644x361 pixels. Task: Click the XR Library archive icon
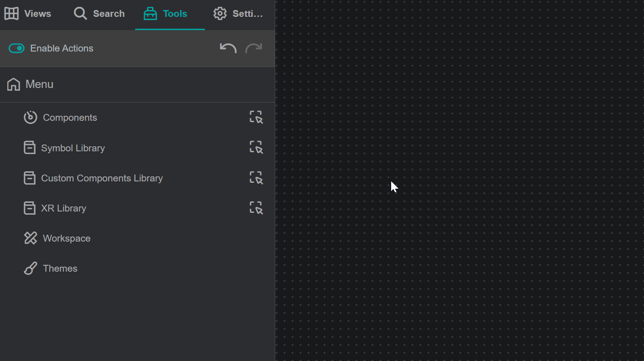point(30,208)
